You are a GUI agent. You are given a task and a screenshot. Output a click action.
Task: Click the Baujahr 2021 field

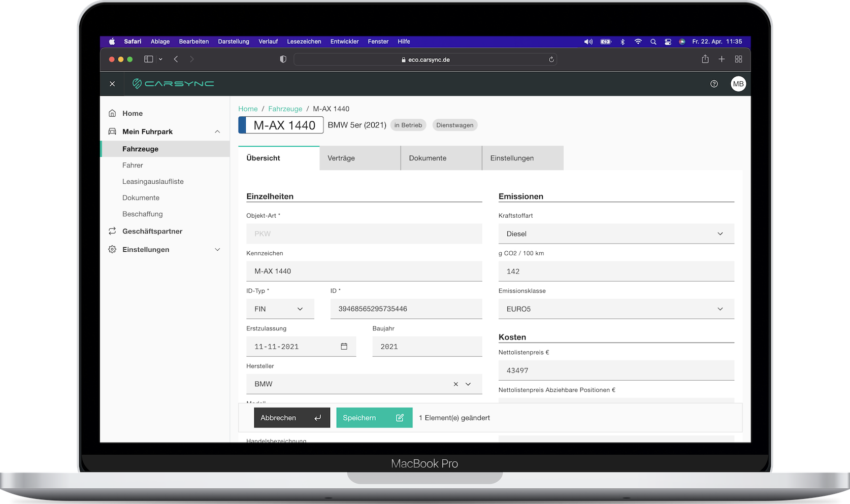(x=427, y=346)
